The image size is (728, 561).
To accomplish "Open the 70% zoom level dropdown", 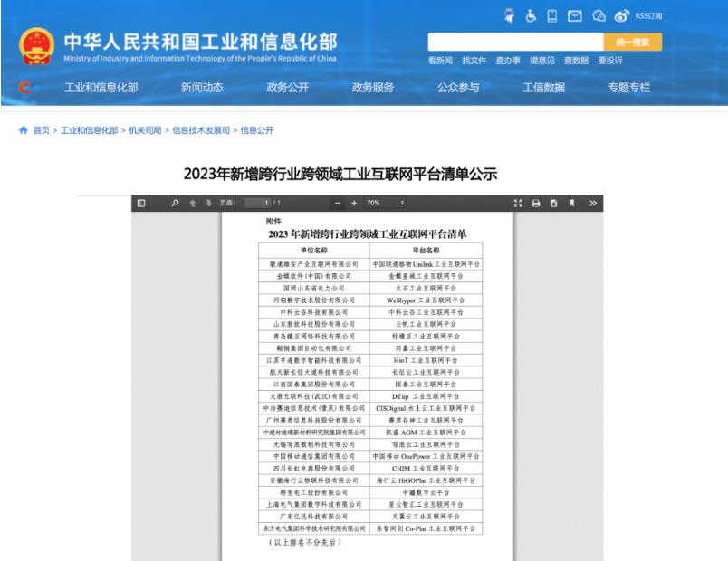I will (386, 203).
